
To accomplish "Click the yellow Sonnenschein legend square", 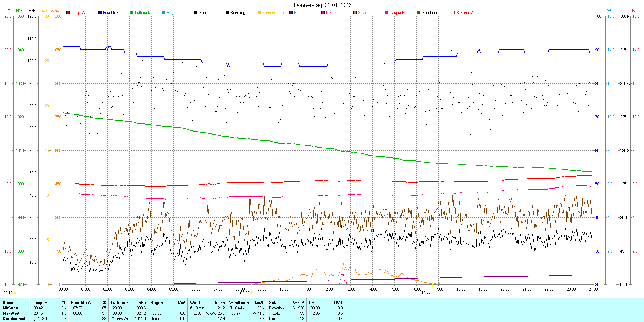I will click(x=259, y=13).
